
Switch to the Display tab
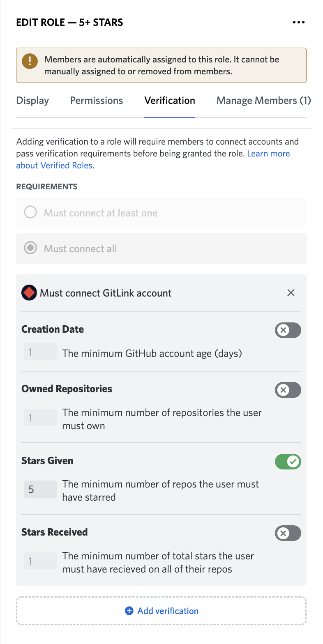tap(32, 101)
